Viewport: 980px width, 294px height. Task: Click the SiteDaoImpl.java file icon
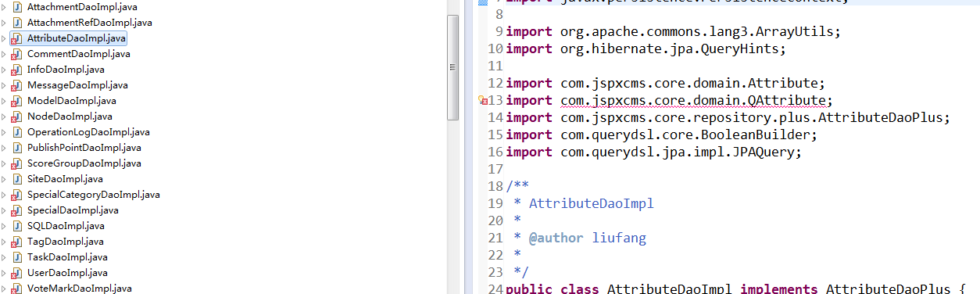pos(16,179)
